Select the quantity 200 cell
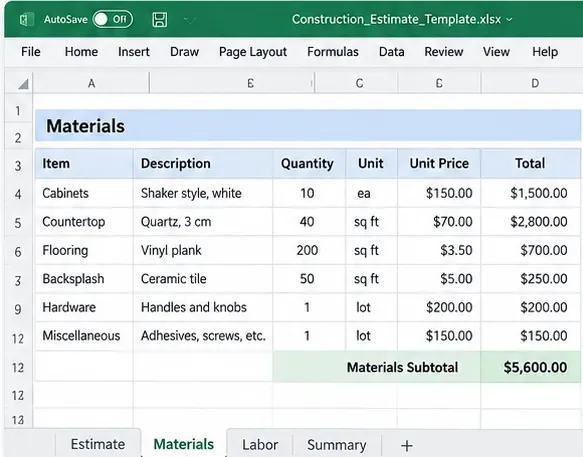The height and width of the screenshot is (457, 583). 309,251
